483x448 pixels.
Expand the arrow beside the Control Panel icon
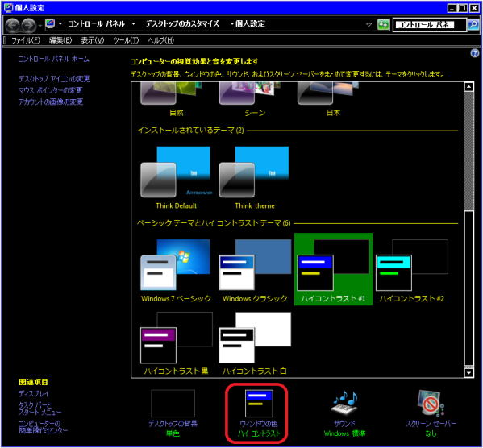(60, 24)
